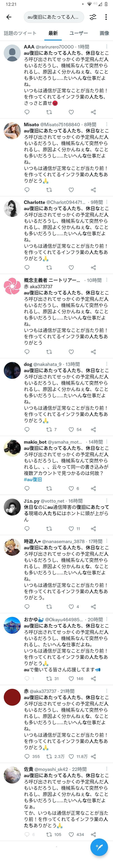Open the #au復旧 hashtag link
113x868 pixels.
pos(33,479)
